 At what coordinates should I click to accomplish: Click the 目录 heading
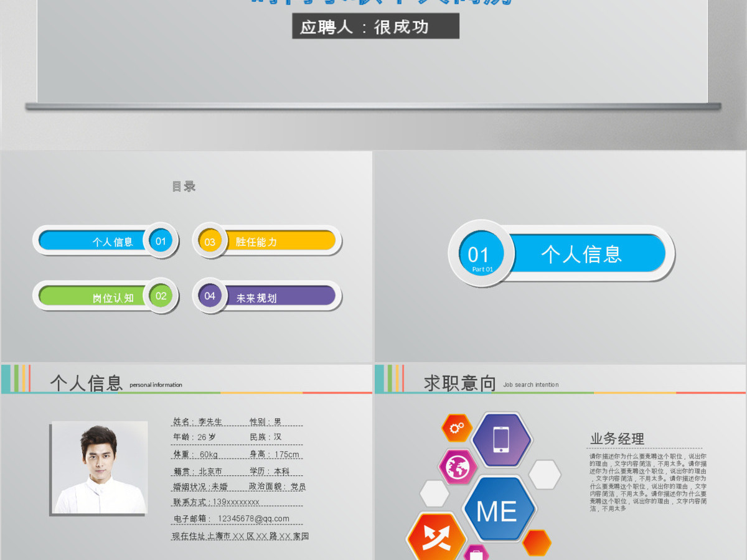click(x=184, y=186)
